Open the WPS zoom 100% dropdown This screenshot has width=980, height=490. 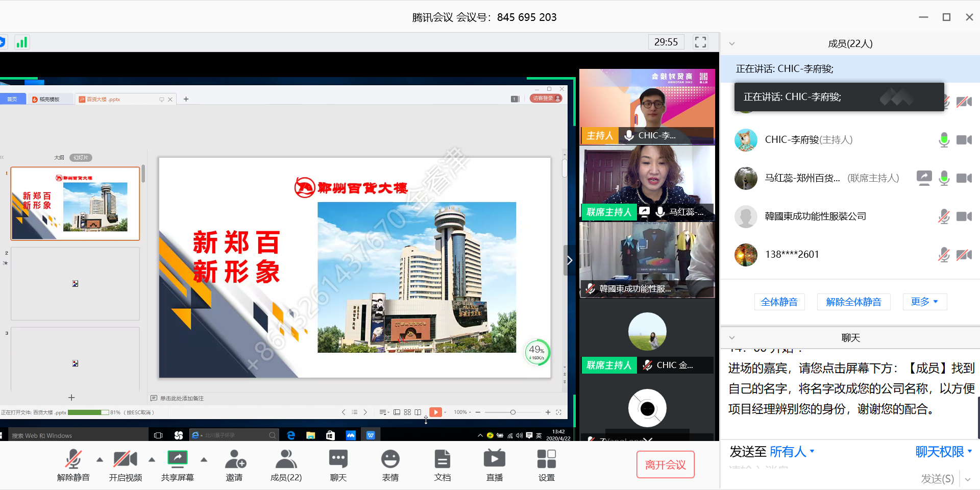coord(462,412)
